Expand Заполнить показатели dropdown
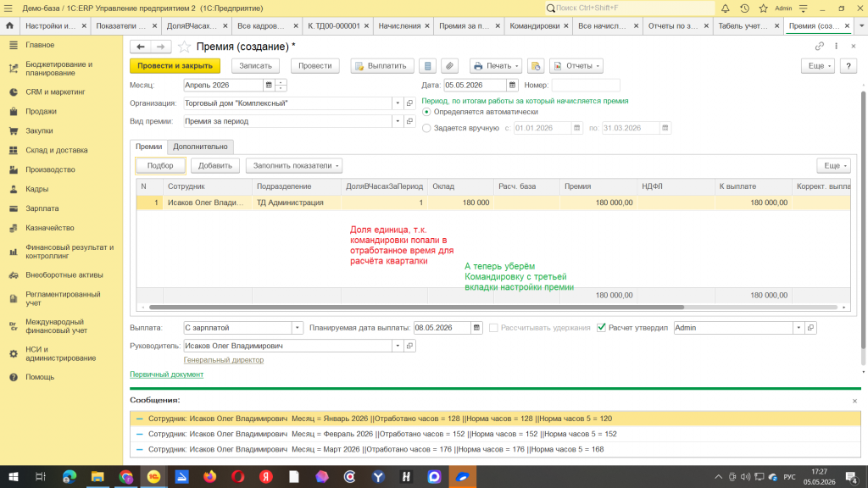This screenshot has width=868, height=488. (x=294, y=165)
